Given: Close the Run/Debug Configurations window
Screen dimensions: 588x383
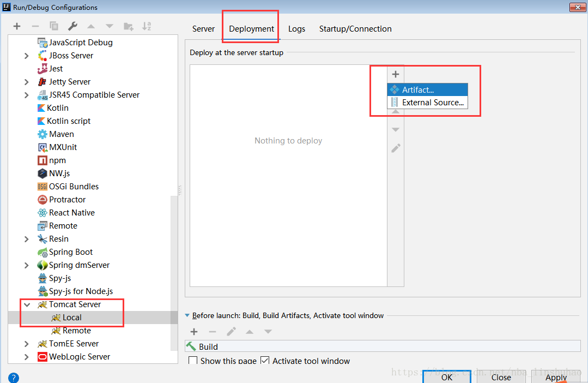Looking at the screenshot, I should [578, 7].
